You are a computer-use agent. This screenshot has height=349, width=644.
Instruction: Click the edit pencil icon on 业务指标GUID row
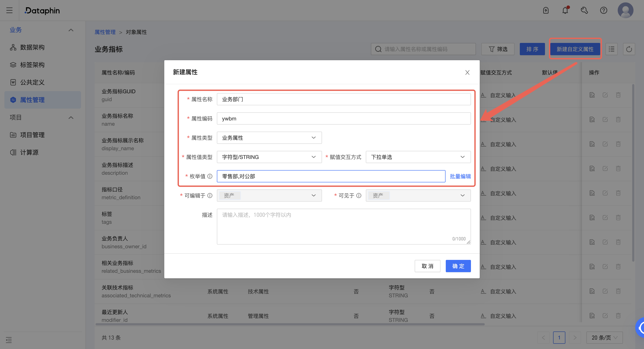tap(605, 95)
